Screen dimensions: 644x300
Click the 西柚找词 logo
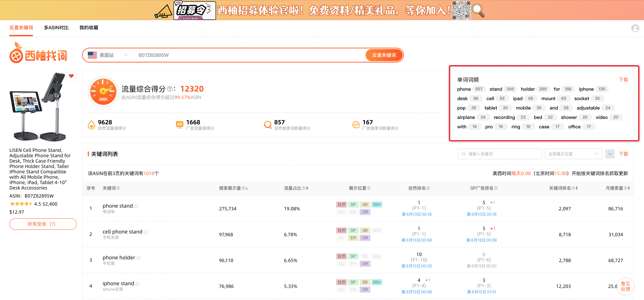pos(38,53)
